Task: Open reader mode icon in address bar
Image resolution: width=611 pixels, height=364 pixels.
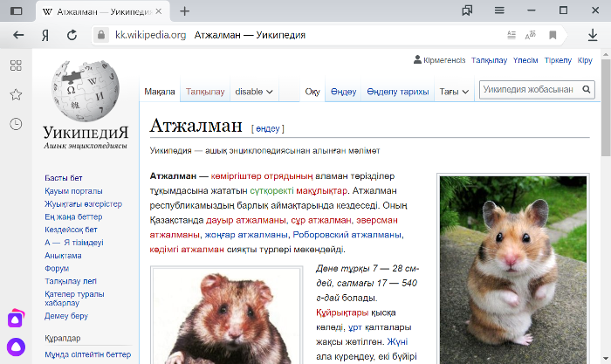Action: (x=511, y=35)
